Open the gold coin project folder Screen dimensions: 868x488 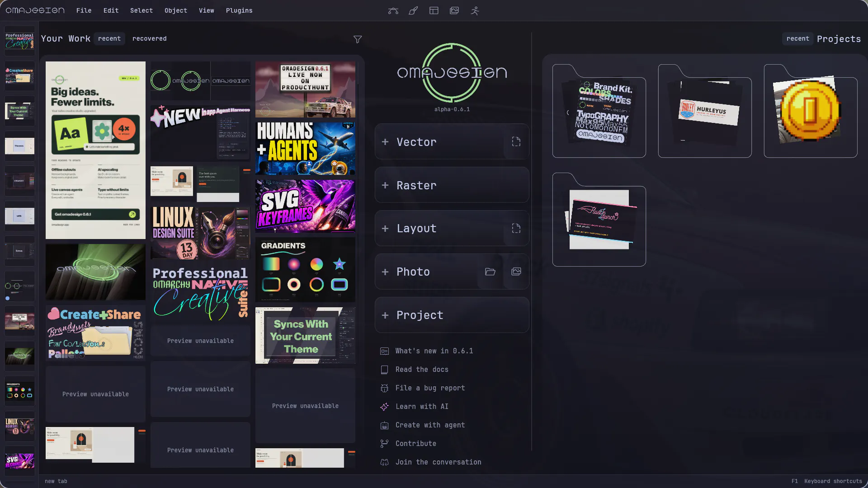pyautogui.click(x=811, y=111)
